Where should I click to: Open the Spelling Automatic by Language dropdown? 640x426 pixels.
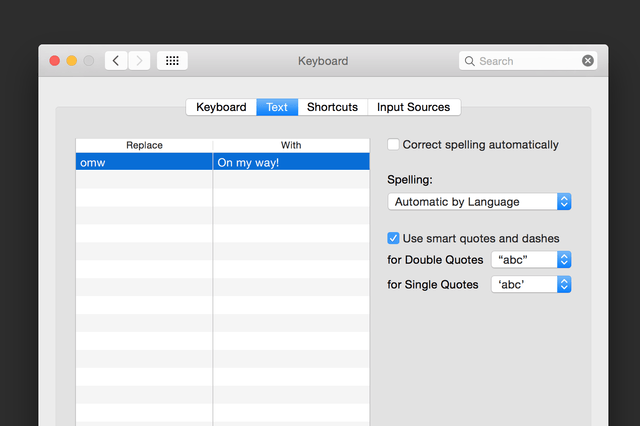point(479,202)
